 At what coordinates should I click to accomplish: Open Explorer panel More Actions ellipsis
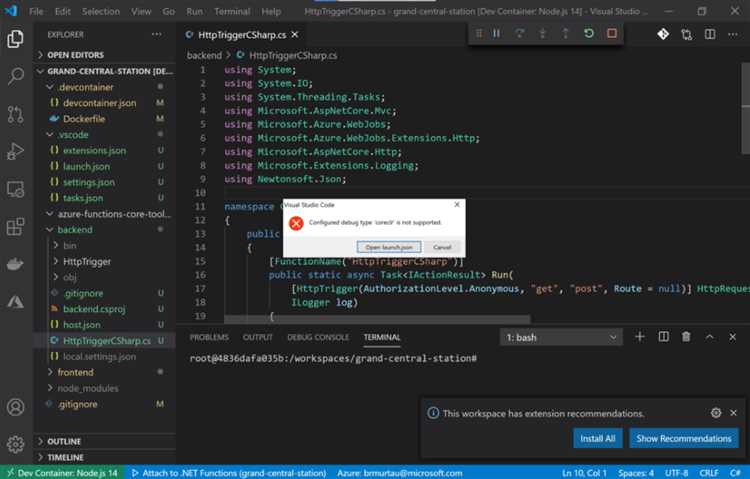click(156, 34)
